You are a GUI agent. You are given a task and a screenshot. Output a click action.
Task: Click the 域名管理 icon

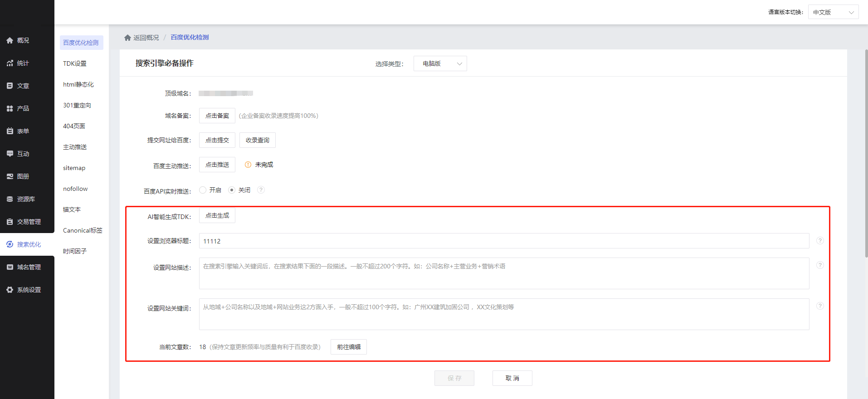point(10,267)
